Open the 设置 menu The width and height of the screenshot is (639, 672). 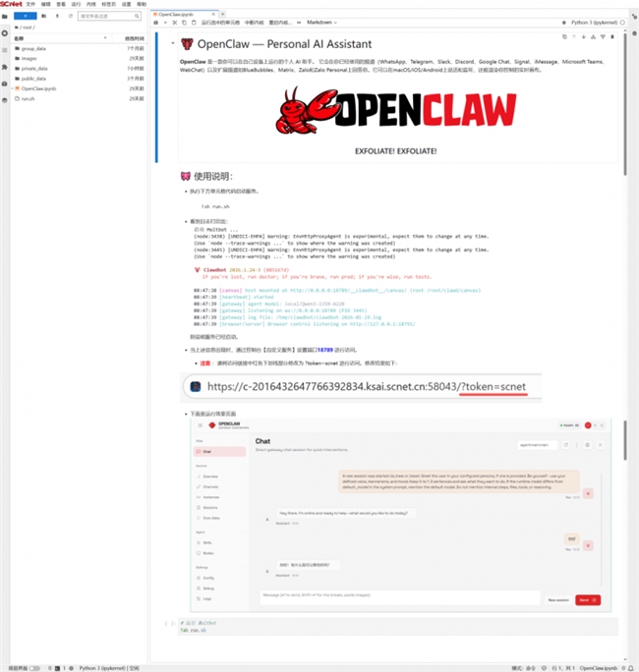coord(127,4)
